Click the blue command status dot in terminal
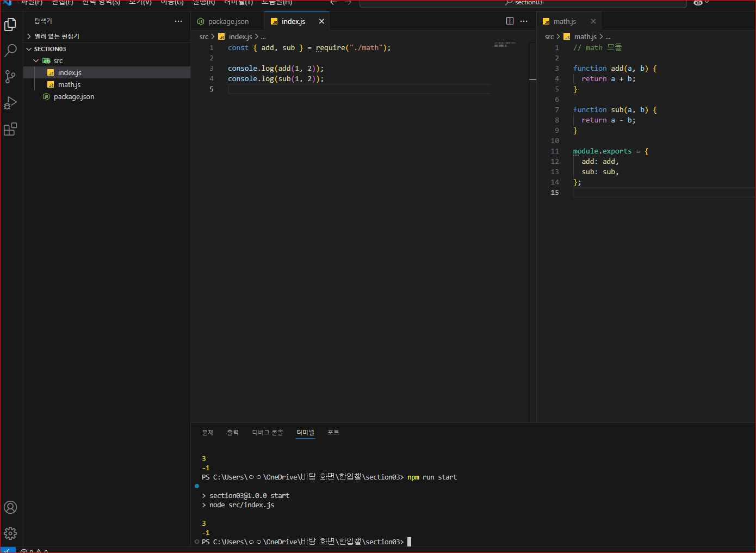This screenshot has height=553, width=756. [197, 486]
